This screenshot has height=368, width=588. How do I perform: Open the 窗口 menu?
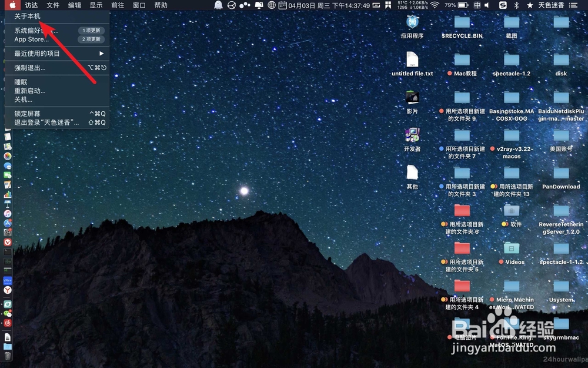click(x=139, y=5)
